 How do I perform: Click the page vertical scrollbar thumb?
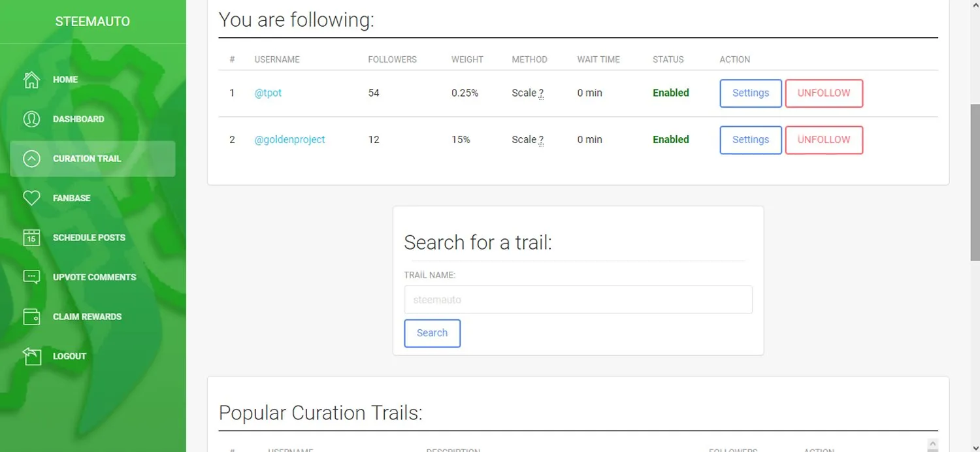coord(975,182)
